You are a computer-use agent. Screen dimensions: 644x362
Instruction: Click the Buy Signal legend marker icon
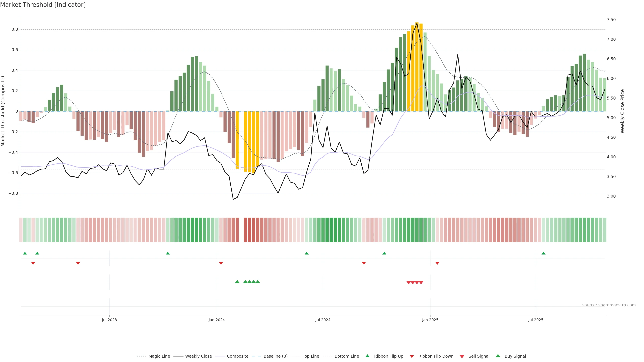coord(498,356)
